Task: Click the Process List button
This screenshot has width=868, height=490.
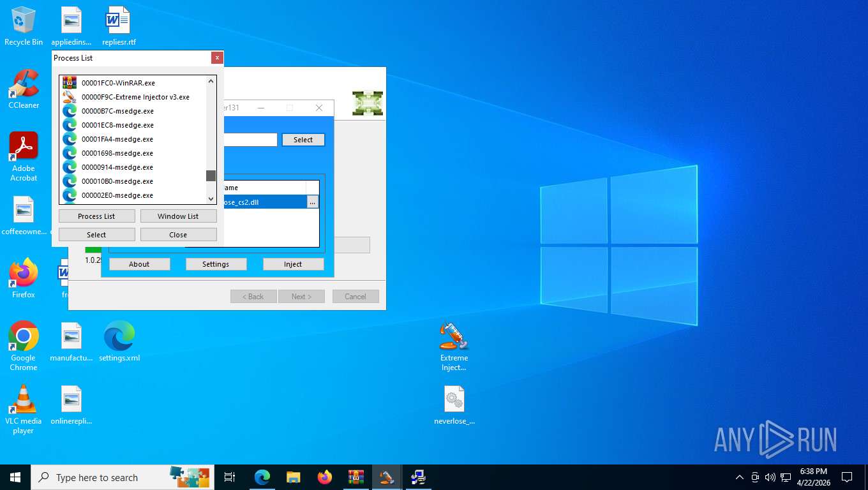Action: tap(96, 216)
